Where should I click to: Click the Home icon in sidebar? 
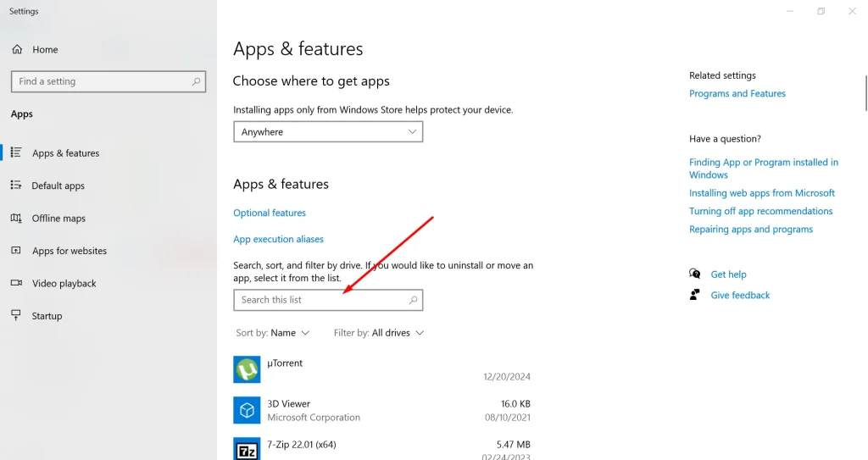click(17, 49)
